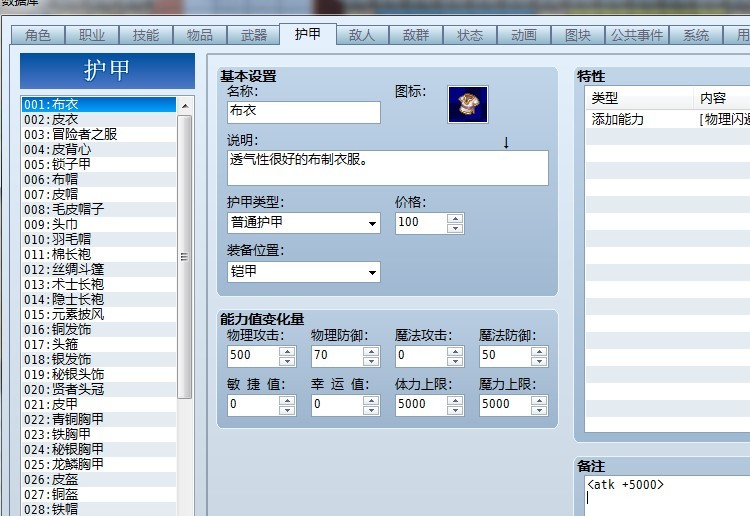Image resolution: width=750 pixels, height=516 pixels.
Task: Increase 体力上限 with the up arrow
Action: click(455, 400)
